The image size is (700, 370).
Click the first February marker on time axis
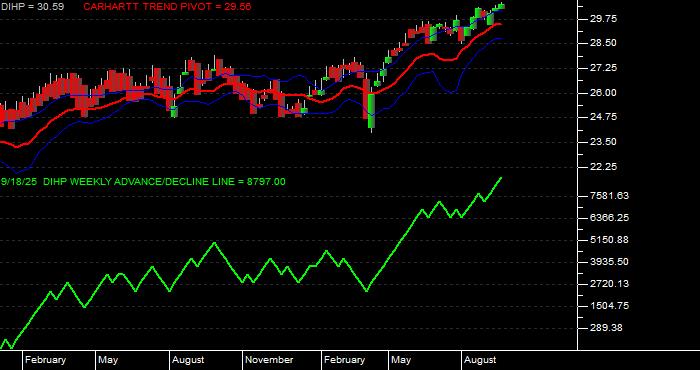click(45, 360)
